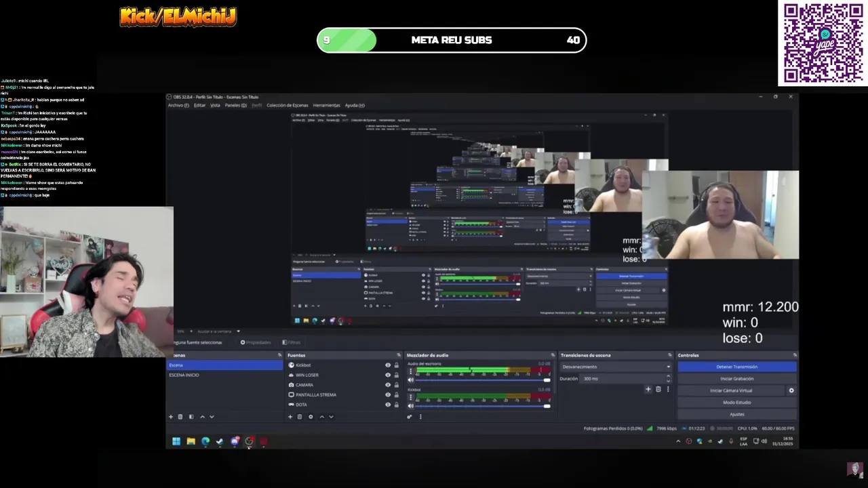Open advanced audio properties gears icon

point(410,417)
